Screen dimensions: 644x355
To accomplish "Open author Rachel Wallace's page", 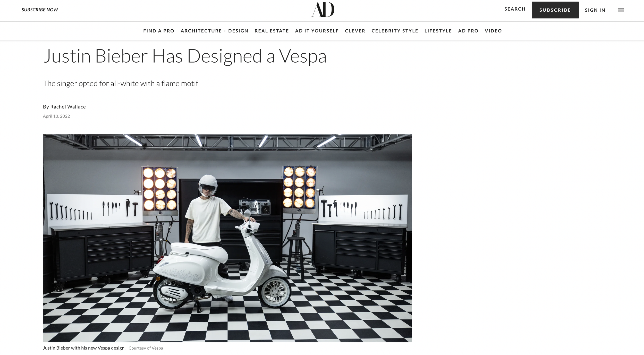I will click(x=68, y=107).
